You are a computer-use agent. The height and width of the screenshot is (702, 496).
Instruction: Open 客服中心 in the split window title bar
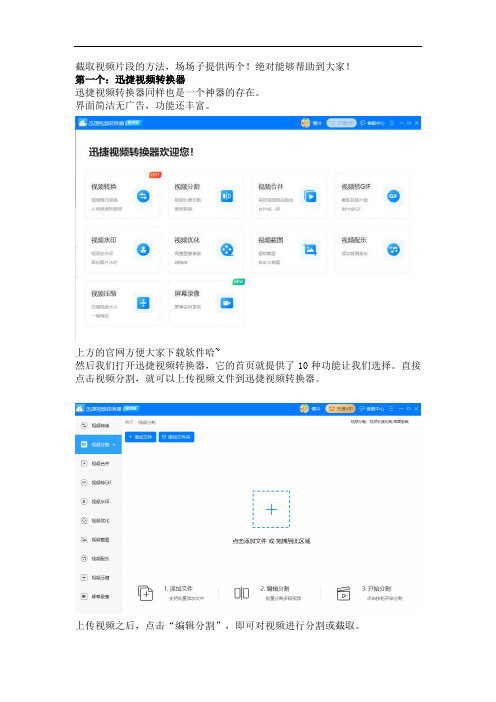coord(372,409)
